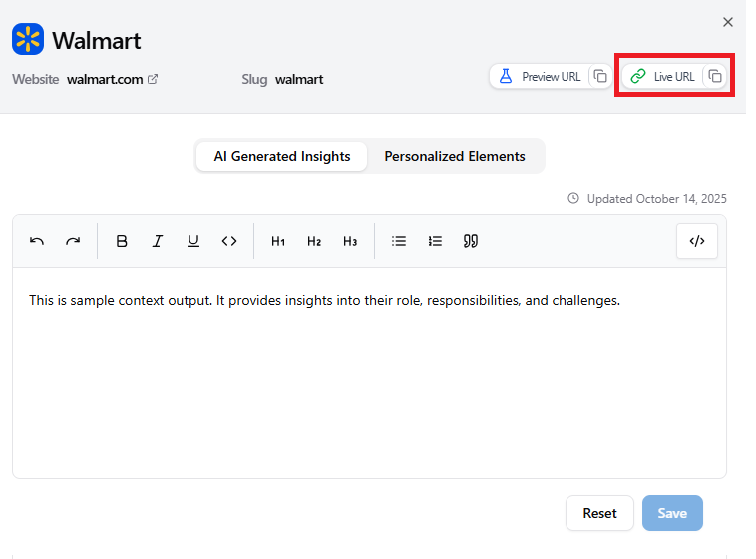Click the undo arrow in the editor toolbar
Viewport: 756px width, 559px height.
click(37, 241)
